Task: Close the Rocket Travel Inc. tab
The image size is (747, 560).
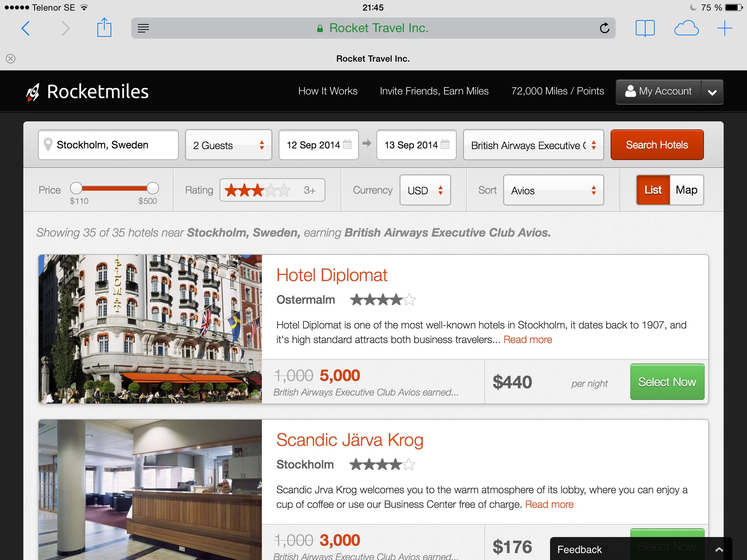Action: pyautogui.click(x=11, y=59)
